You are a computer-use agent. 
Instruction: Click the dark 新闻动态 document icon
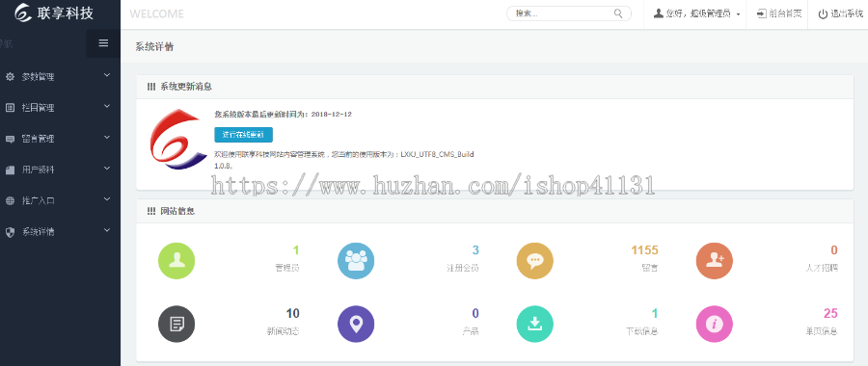click(x=176, y=324)
